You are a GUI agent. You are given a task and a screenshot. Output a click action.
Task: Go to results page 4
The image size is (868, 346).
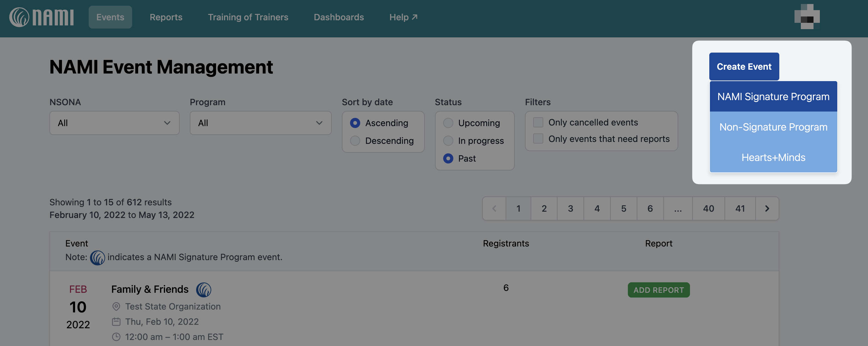(x=597, y=208)
